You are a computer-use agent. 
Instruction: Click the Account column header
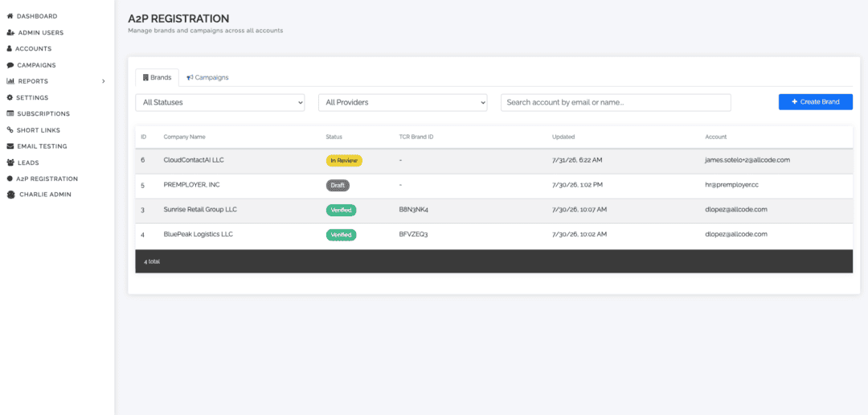[x=716, y=137]
